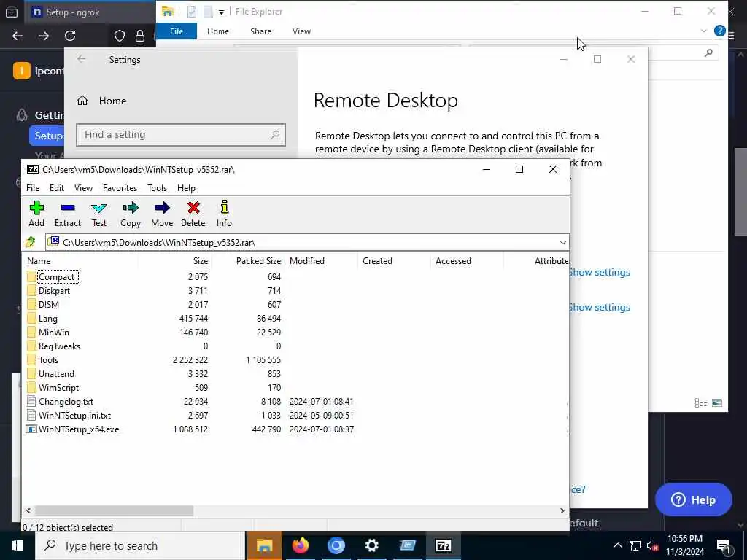Open the File tab in File Explorer
The height and width of the screenshot is (560, 747).
tap(177, 31)
